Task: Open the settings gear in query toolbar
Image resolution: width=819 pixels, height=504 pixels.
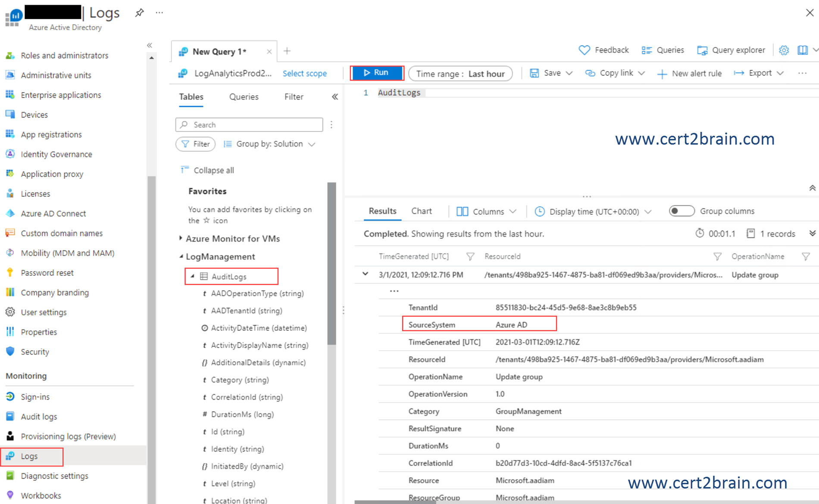Action: 784,50
